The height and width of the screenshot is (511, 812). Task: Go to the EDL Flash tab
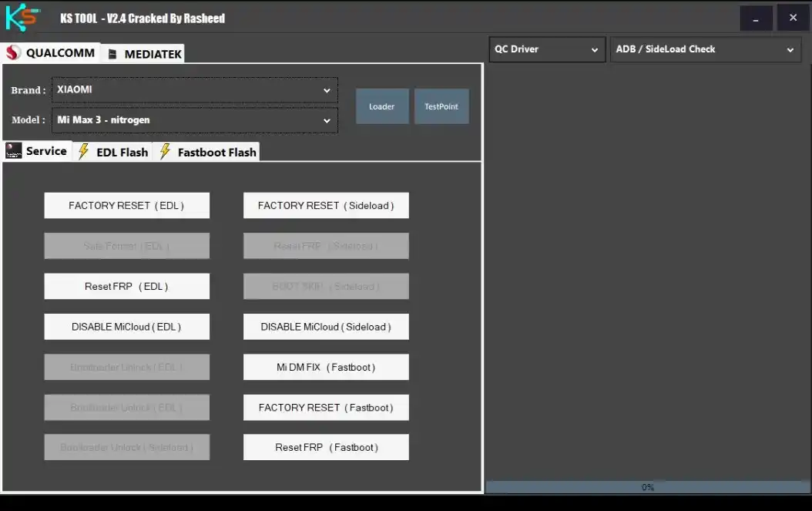pyautogui.click(x=113, y=152)
